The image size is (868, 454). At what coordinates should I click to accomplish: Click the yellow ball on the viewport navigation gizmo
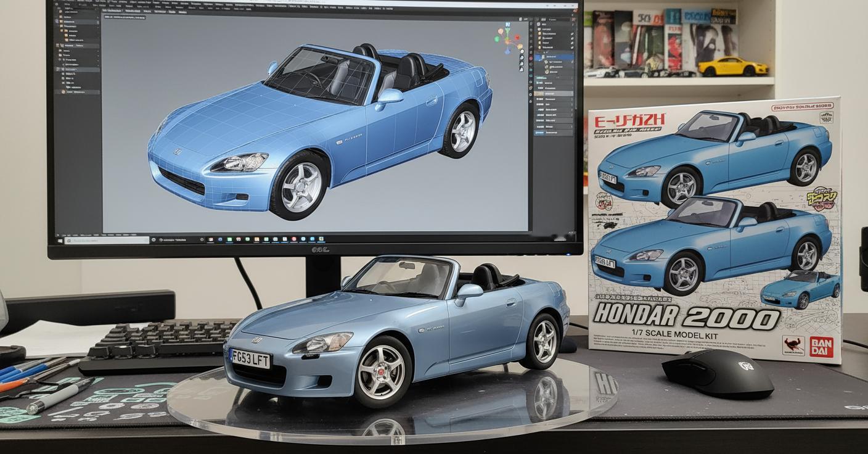(520, 46)
